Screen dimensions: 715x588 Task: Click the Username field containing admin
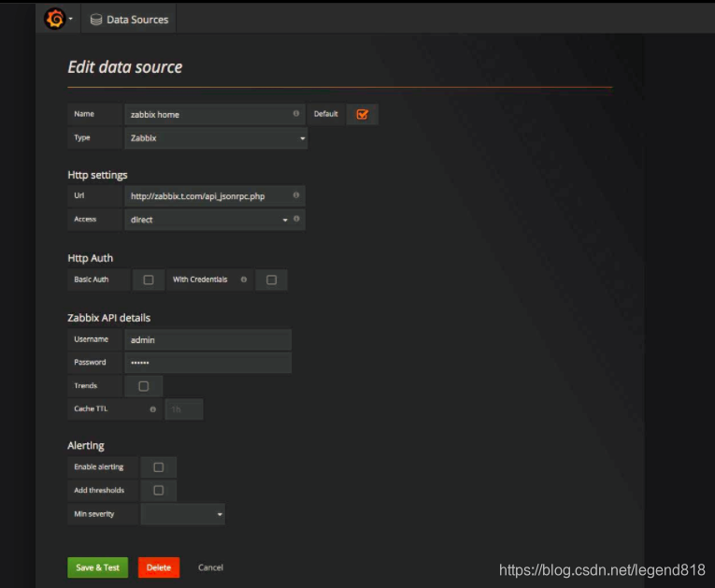(207, 340)
